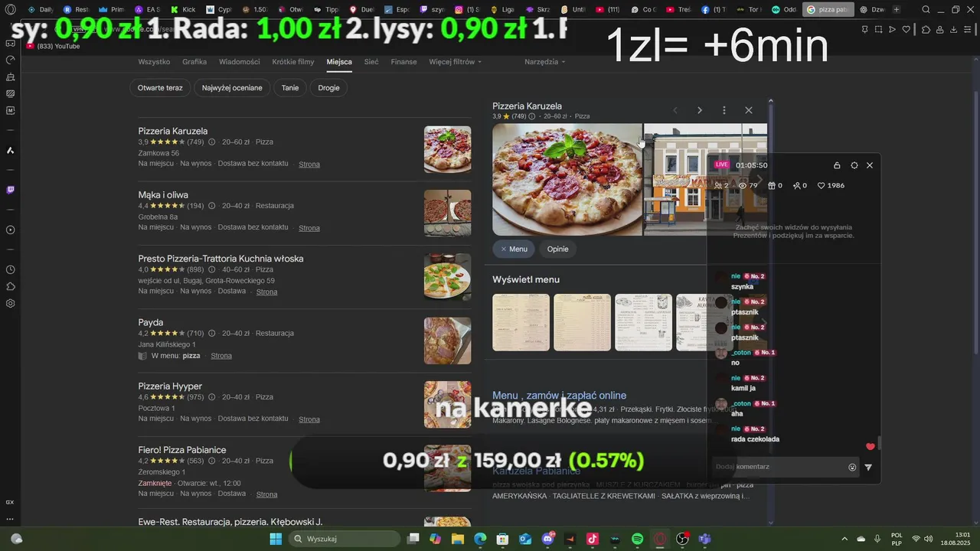This screenshot has height=551, width=980.
Task: Switch to the Kick browser tab
Action: pyautogui.click(x=183, y=9)
